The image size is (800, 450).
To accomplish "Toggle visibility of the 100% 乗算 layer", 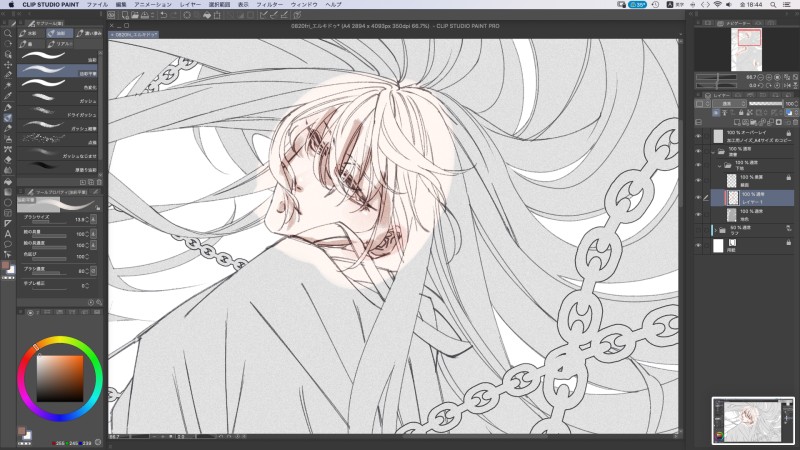I will [x=698, y=180].
